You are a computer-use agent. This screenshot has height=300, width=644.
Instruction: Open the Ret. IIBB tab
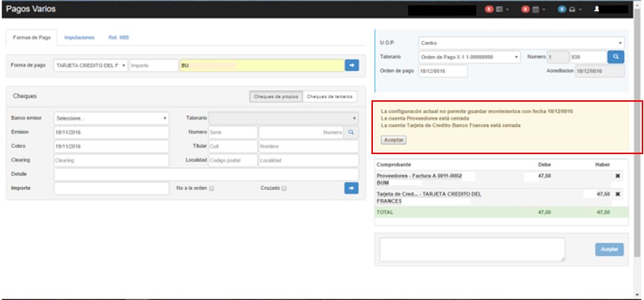(x=119, y=37)
